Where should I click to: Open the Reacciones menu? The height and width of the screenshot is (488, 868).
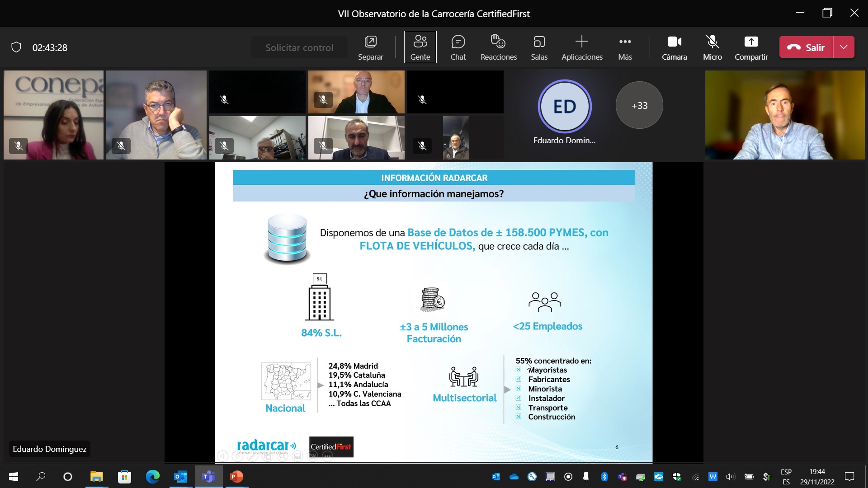[498, 47]
